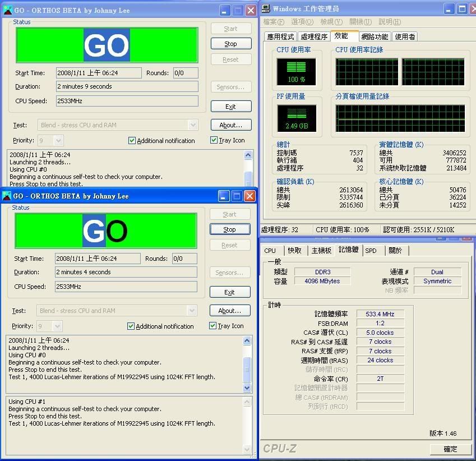This screenshot has height=461, width=476.
Task: Switch to the 使用者 tab in Task Manager
Action: 405,37
